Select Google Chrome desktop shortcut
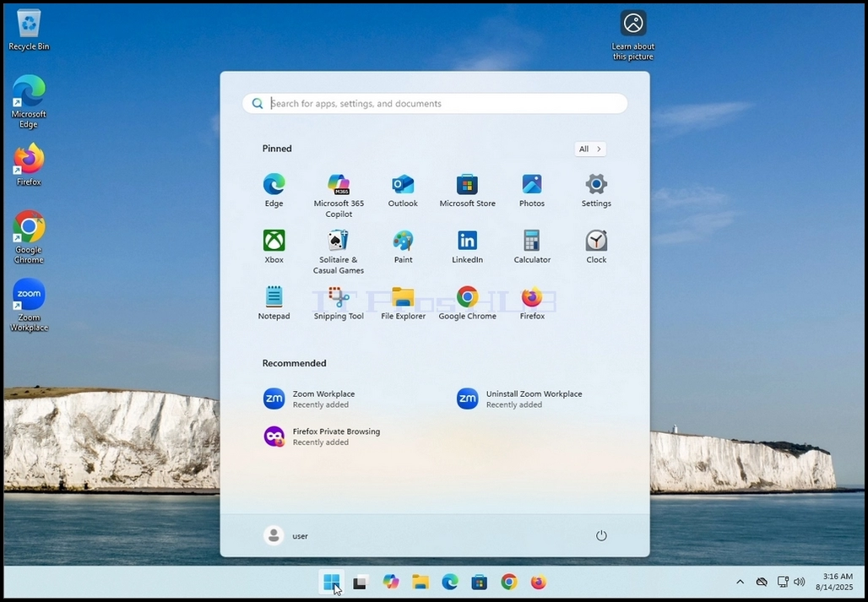Image resolution: width=868 pixels, height=602 pixels. 29,236
